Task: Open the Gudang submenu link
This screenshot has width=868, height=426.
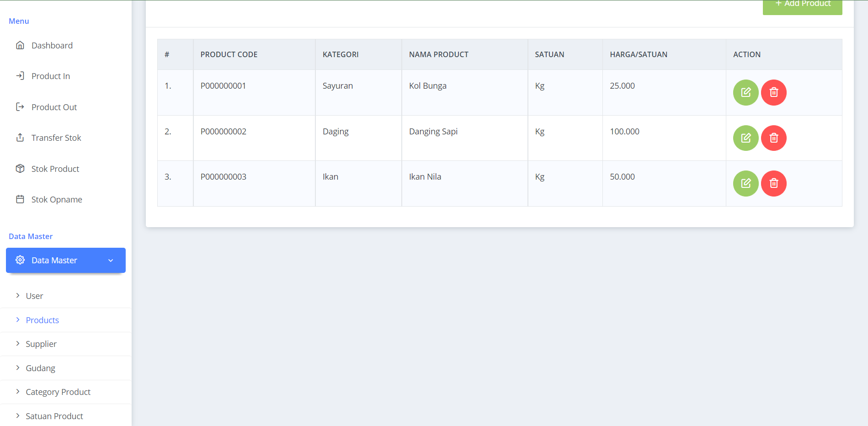Action: (x=40, y=368)
